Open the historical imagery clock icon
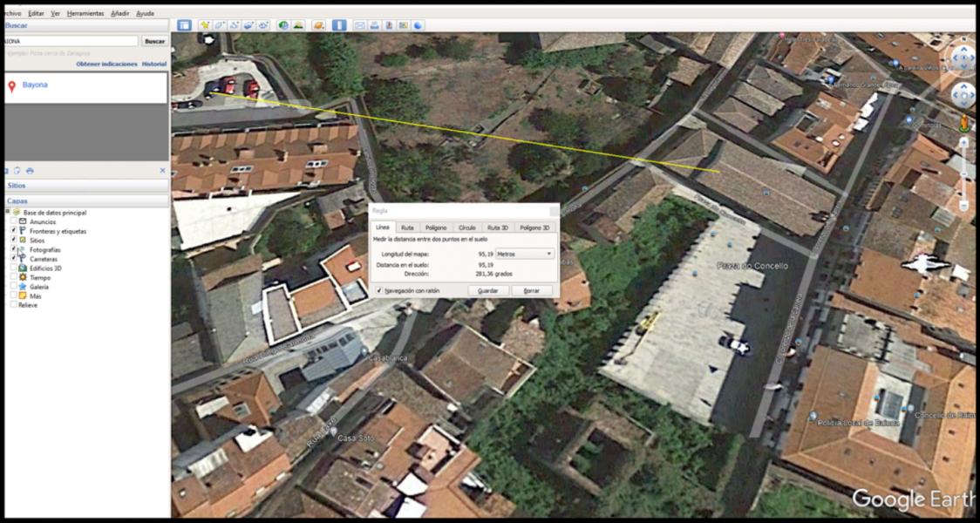The height and width of the screenshot is (523, 980). 283,25
